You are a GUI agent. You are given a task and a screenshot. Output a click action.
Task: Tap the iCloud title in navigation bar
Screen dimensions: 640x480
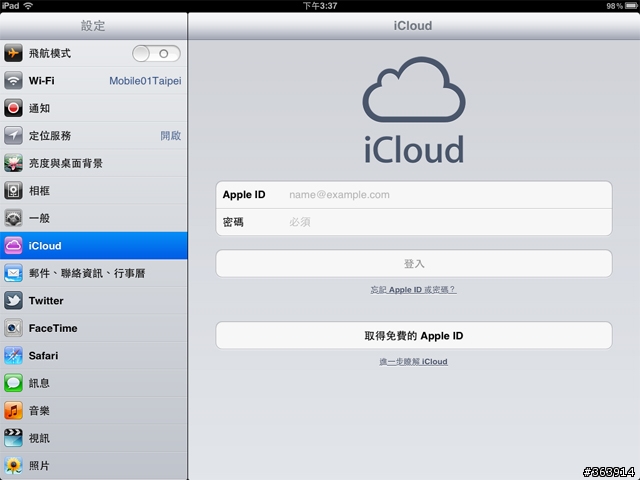(x=413, y=26)
